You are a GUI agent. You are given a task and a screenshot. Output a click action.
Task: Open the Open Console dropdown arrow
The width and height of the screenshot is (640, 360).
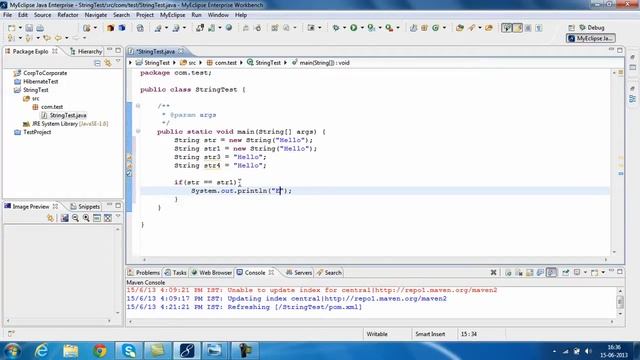tap(603, 272)
